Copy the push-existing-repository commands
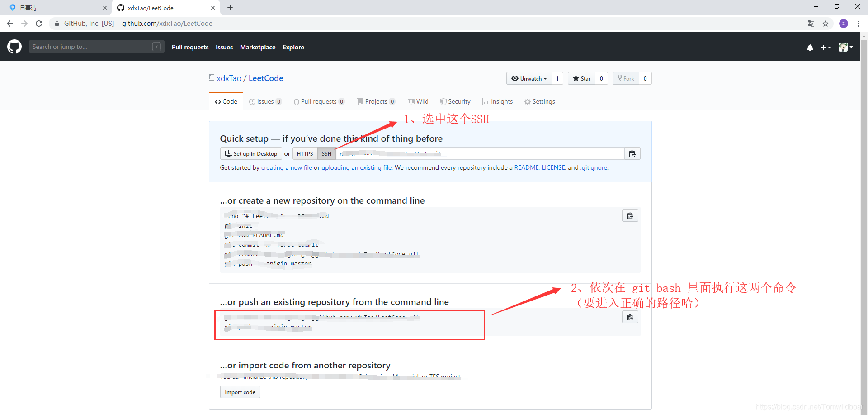This screenshot has width=868, height=415. click(x=630, y=317)
